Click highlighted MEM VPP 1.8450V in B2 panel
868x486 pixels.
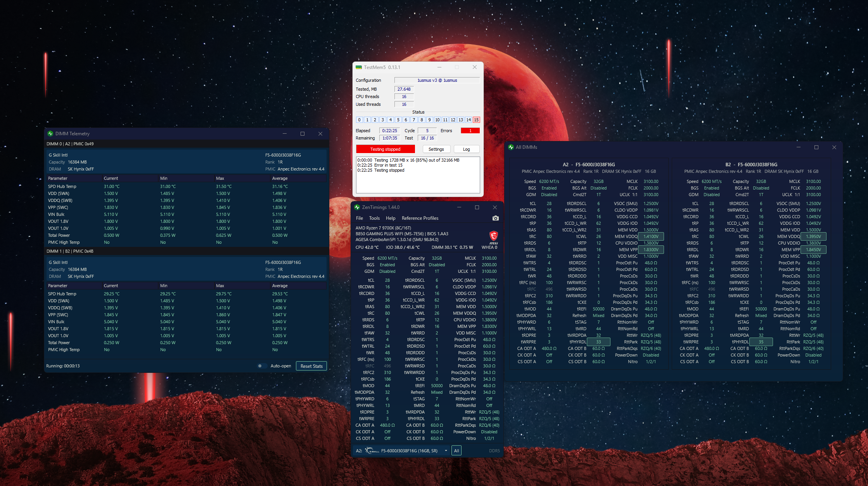[813, 250]
